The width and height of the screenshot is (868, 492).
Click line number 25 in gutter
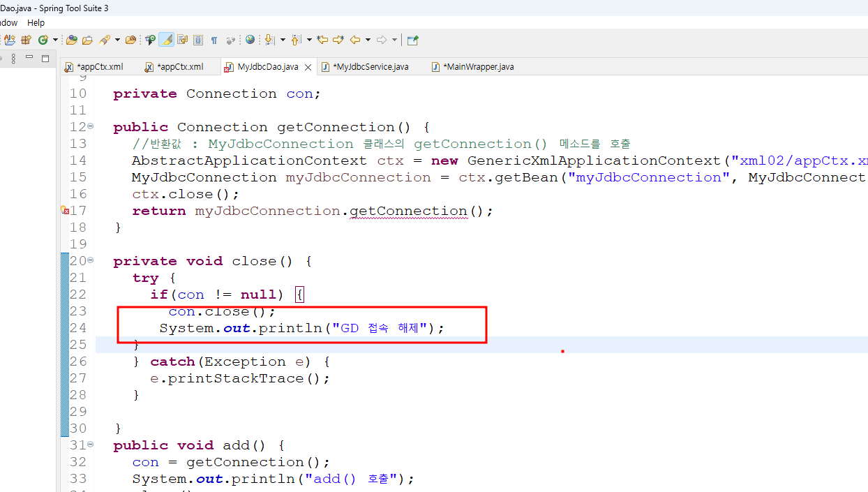coord(78,345)
